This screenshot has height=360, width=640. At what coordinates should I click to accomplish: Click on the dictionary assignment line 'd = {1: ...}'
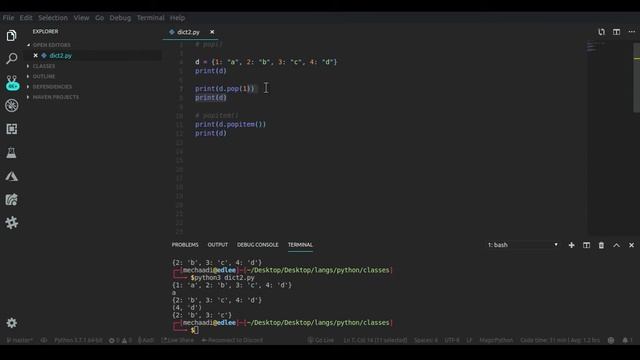click(266, 62)
